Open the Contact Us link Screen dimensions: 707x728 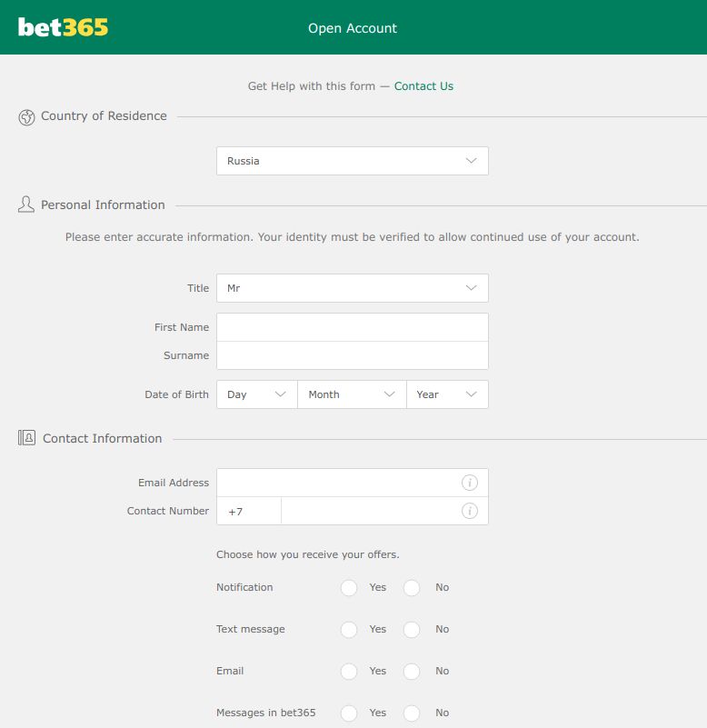[423, 85]
